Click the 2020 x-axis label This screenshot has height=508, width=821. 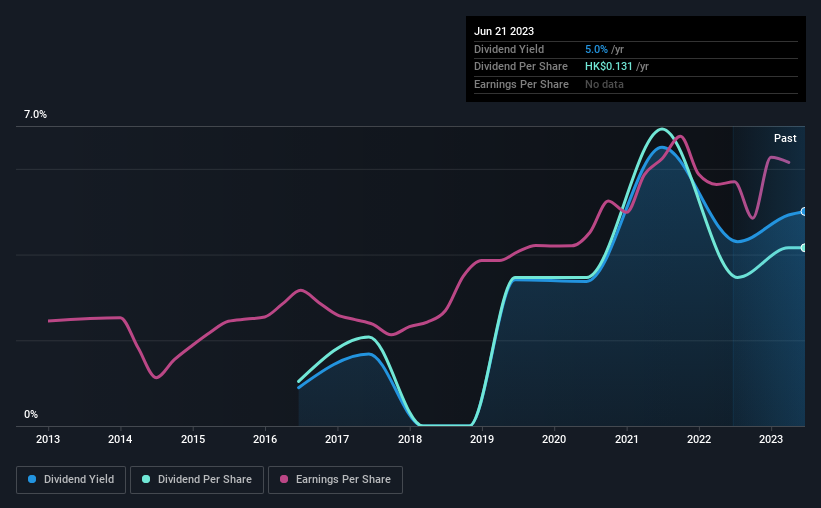click(x=554, y=439)
